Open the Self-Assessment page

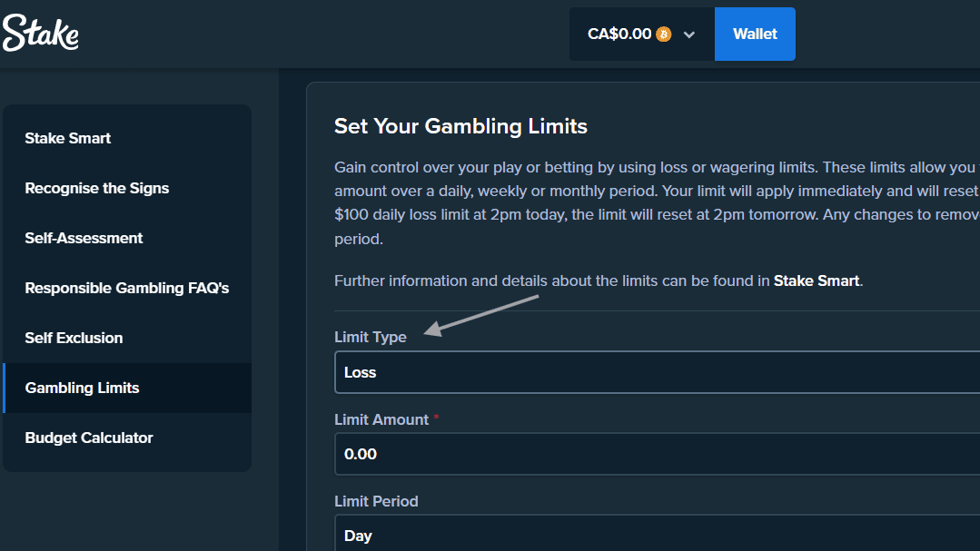click(x=84, y=238)
